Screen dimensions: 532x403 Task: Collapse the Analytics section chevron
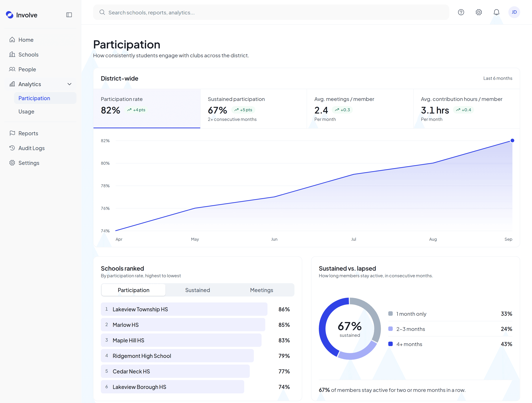click(69, 84)
